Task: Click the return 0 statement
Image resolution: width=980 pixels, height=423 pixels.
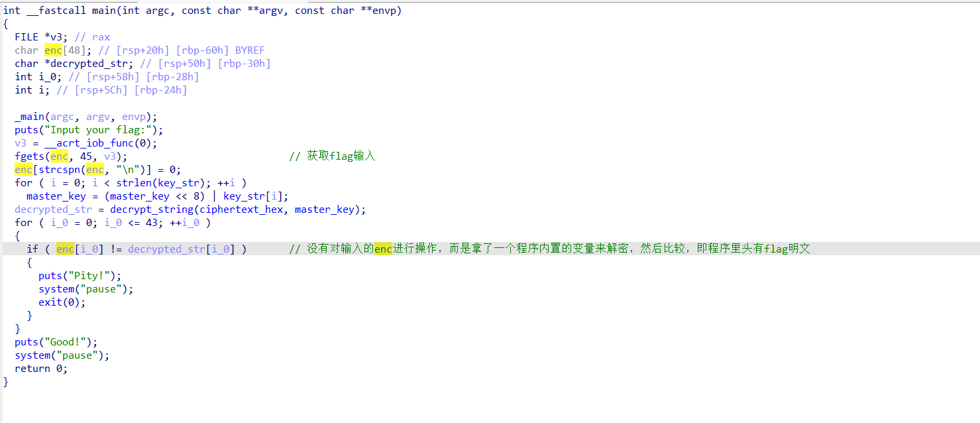Action: click(41, 369)
